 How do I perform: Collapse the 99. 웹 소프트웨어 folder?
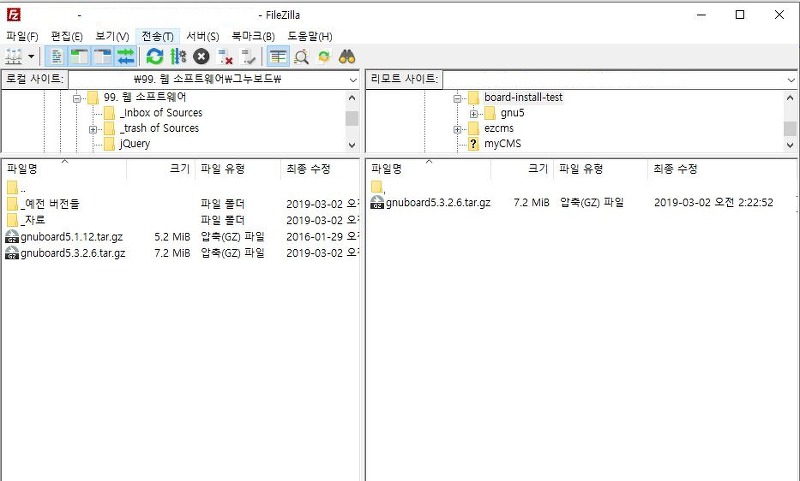(x=77, y=98)
